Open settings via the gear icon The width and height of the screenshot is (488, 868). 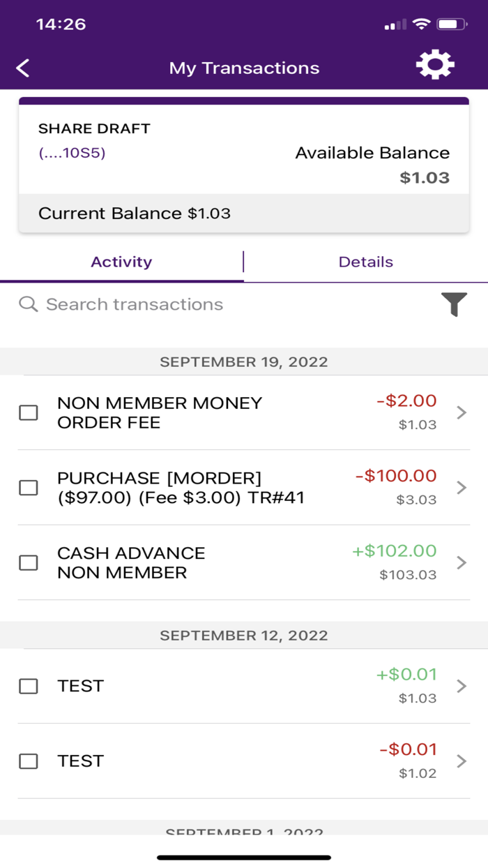coord(435,65)
